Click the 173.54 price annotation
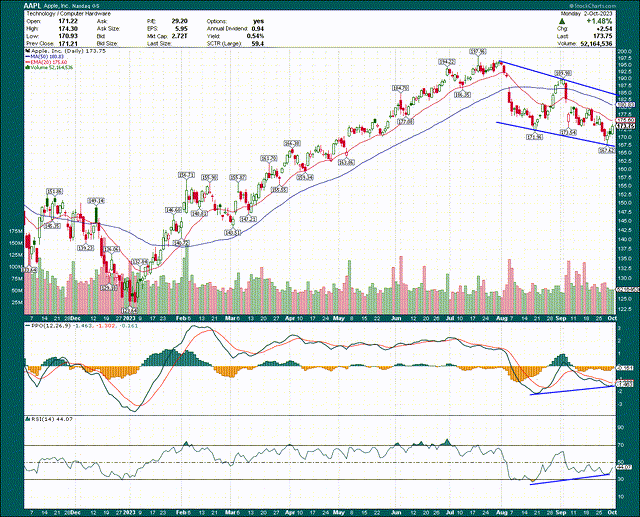The width and height of the screenshot is (640, 517). click(568, 133)
